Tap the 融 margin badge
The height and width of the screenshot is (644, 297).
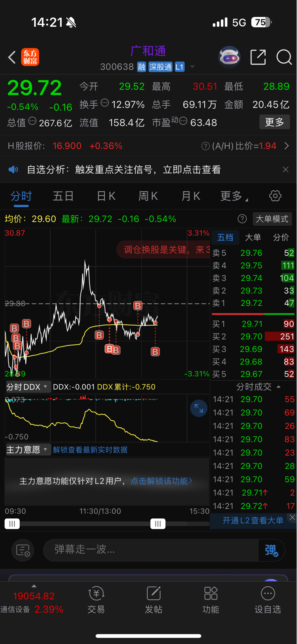coord(141,67)
